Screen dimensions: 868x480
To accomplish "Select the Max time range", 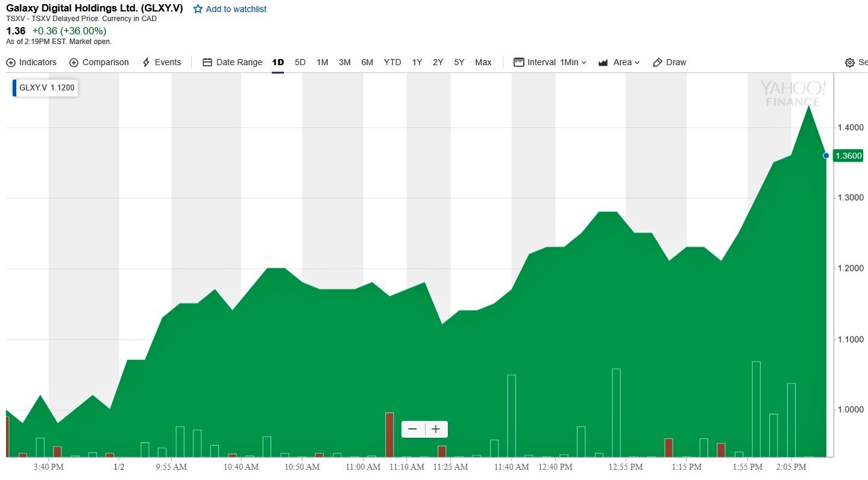I will (x=483, y=63).
